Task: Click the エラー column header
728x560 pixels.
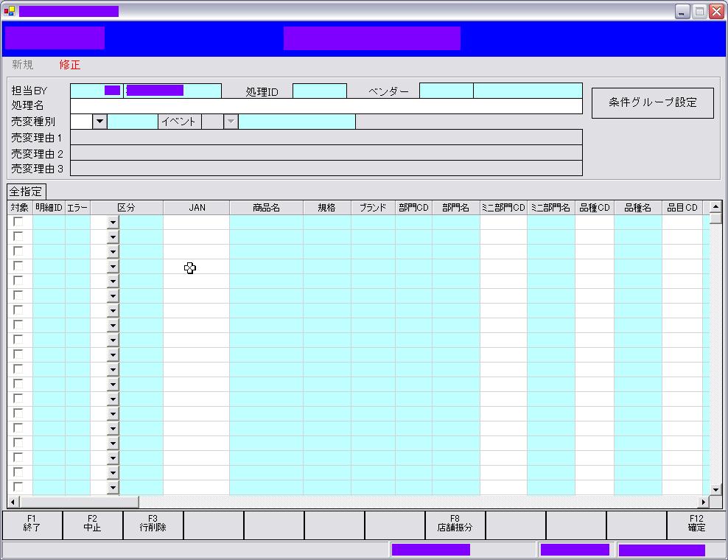Action: coord(77,208)
